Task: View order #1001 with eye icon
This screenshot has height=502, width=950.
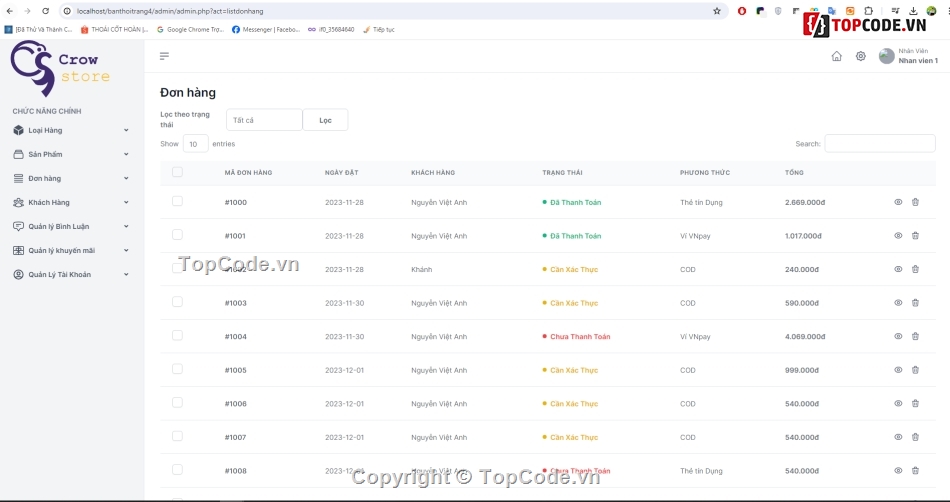Action: 899,236
